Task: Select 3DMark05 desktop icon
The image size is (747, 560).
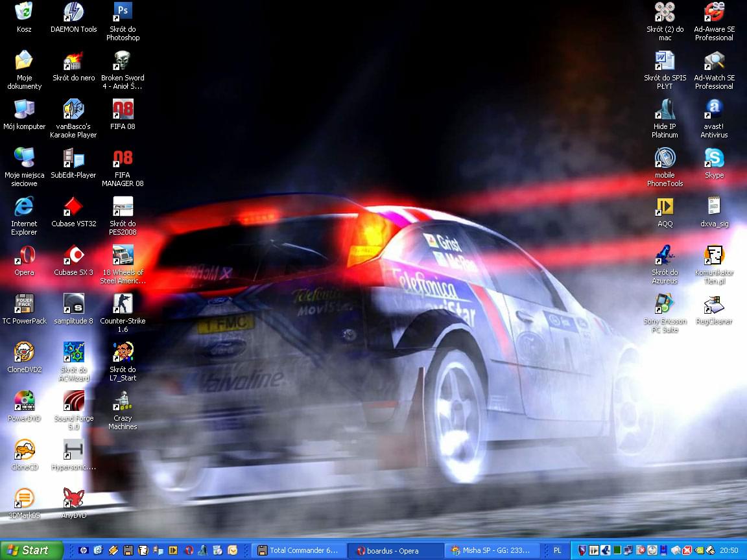Action: pos(24,504)
